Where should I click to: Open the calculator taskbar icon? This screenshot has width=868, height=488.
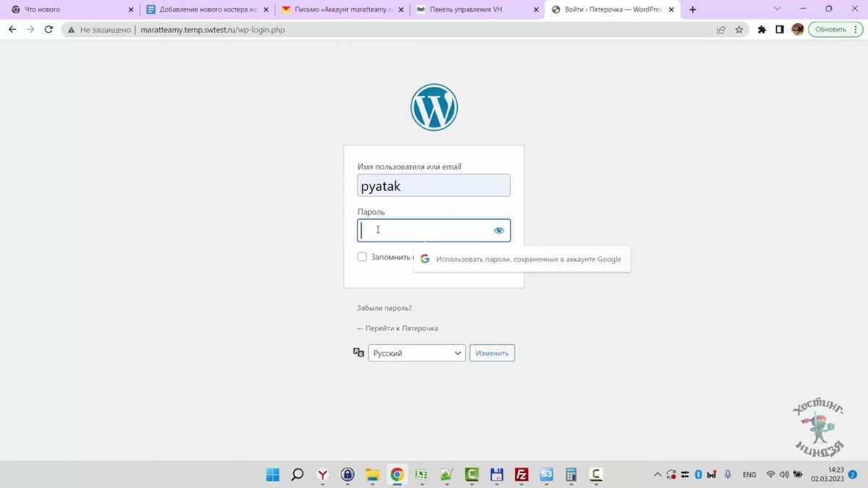(x=571, y=475)
